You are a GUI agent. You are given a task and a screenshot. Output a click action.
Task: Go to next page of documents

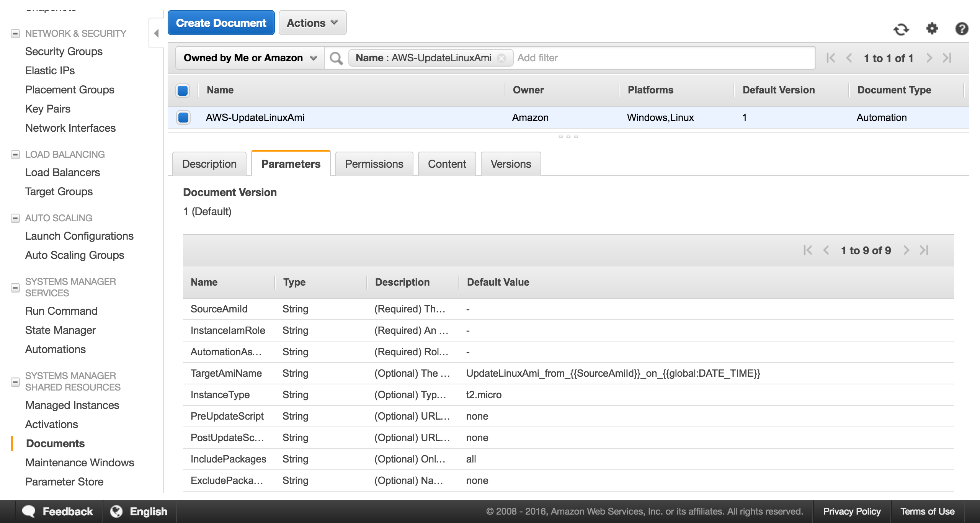929,58
